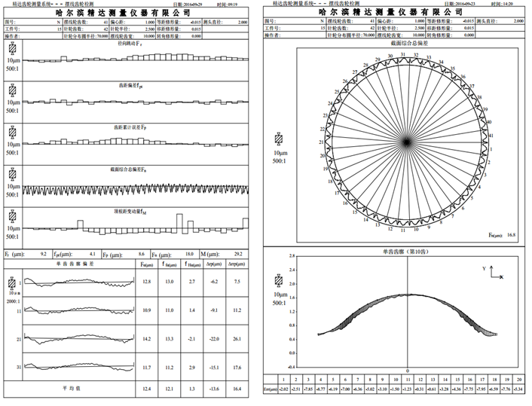Click the scale icon beside radial runout Fr chart

point(11,50)
